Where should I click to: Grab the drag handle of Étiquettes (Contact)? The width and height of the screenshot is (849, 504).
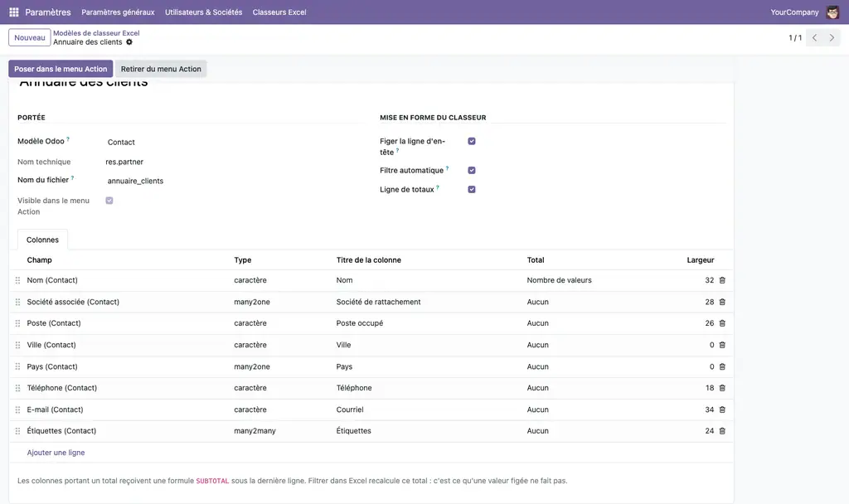(18, 431)
